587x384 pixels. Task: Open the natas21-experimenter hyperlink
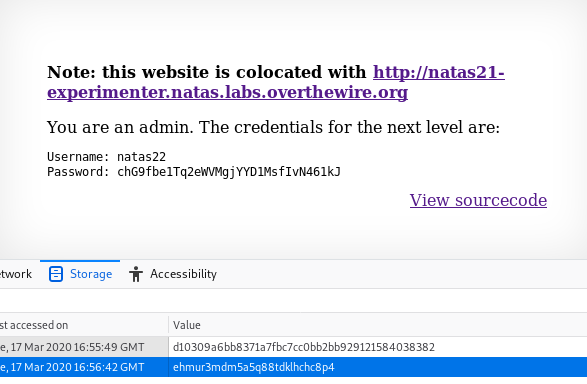click(x=276, y=82)
